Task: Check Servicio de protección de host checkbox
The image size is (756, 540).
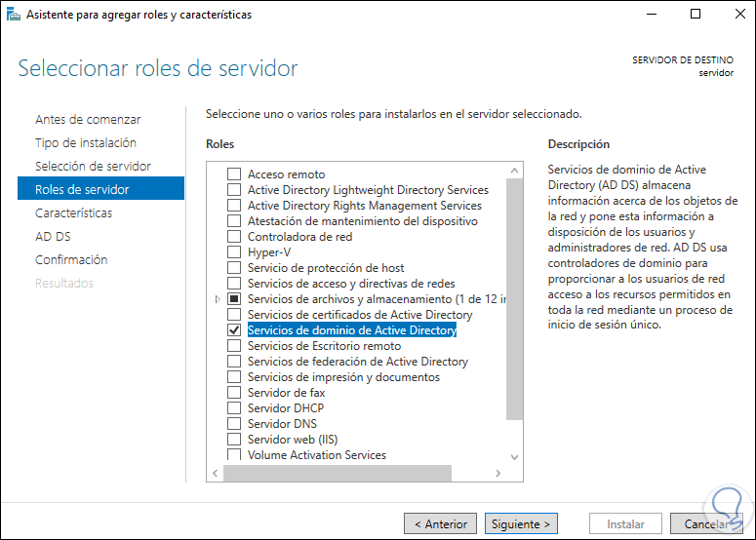Action: pyautogui.click(x=234, y=268)
